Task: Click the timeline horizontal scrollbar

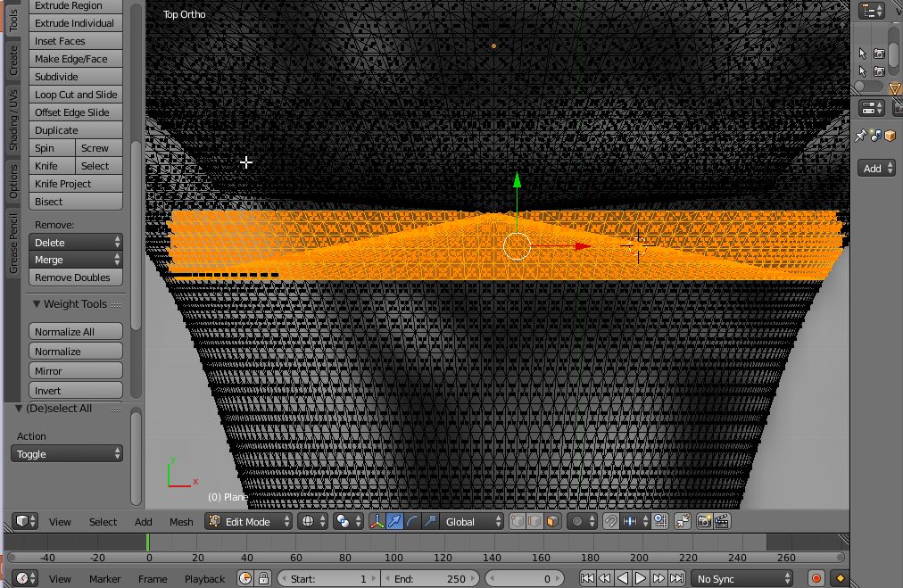Action: click(x=427, y=558)
